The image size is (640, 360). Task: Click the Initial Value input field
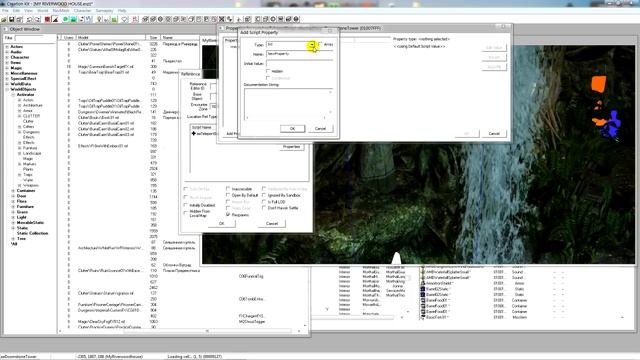[300, 63]
